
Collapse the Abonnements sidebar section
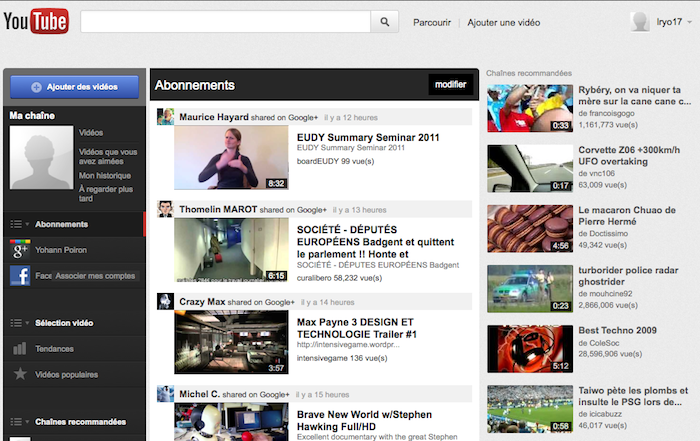click(x=19, y=224)
